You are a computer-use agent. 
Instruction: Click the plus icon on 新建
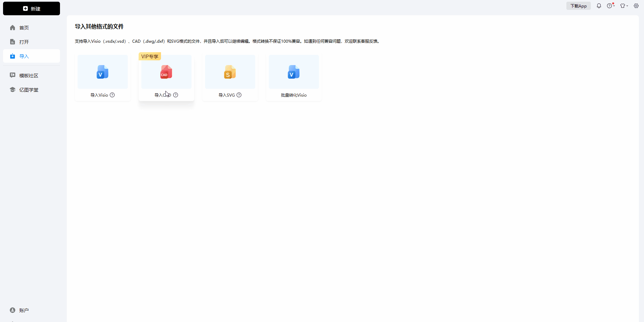pyautogui.click(x=25, y=8)
